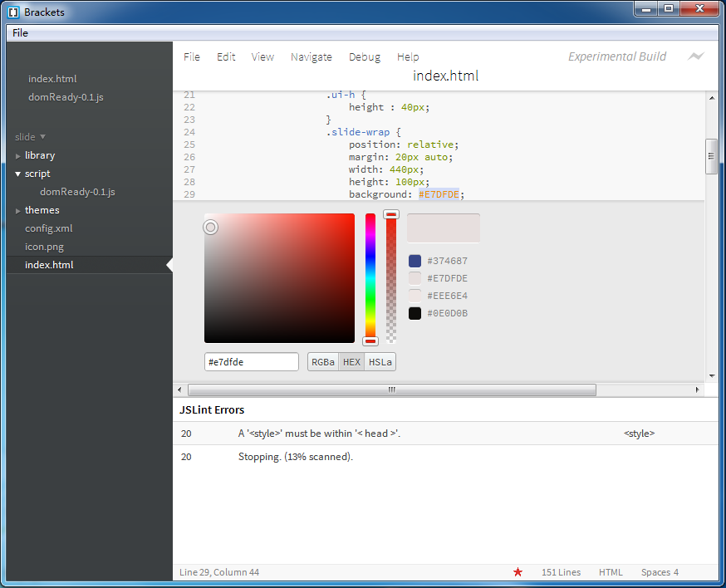This screenshot has height=588, width=726.
Task: Click the Brackets app icon in title bar
Action: [13, 12]
